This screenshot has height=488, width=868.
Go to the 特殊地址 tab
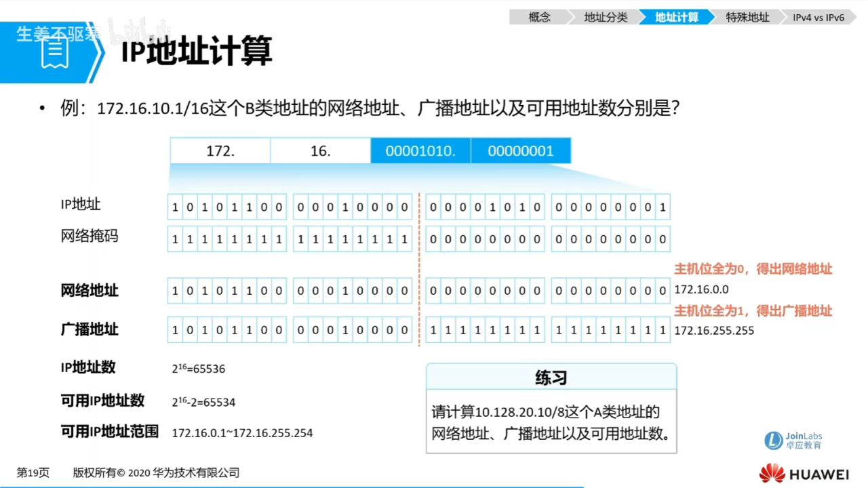[x=747, y=18]
